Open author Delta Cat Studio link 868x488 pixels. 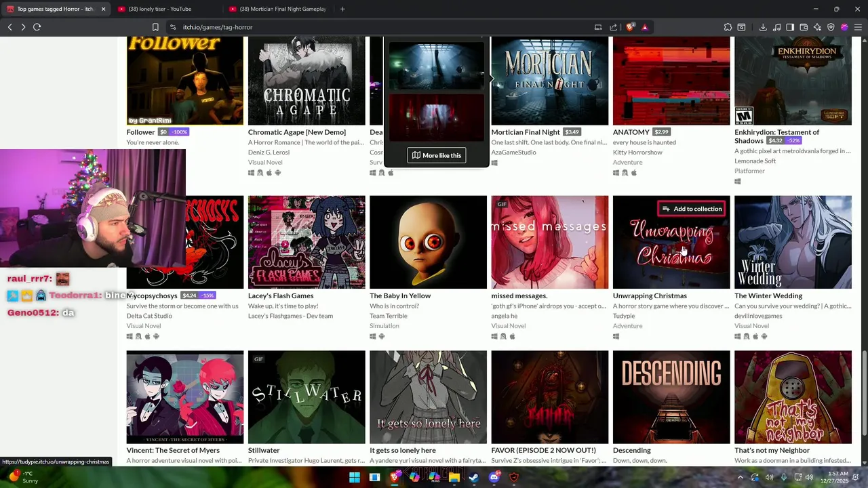pyautogui.click(x=149, y=316)
